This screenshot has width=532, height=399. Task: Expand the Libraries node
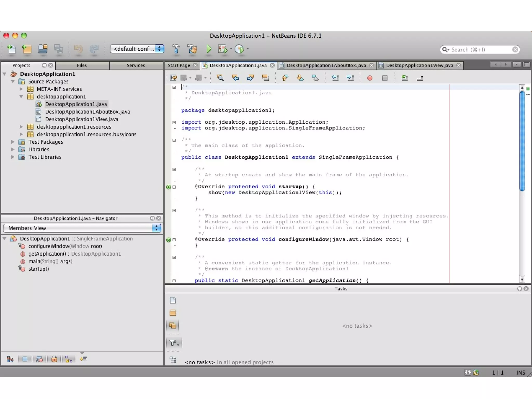pos(13,149)
